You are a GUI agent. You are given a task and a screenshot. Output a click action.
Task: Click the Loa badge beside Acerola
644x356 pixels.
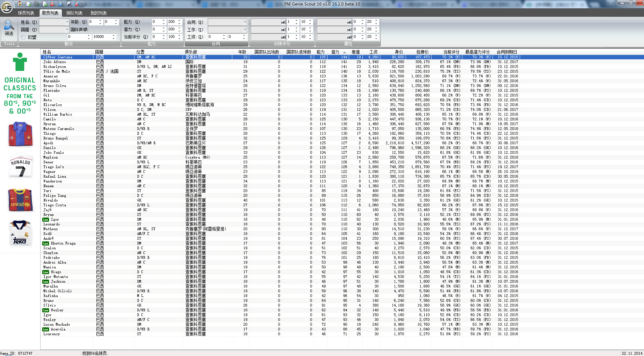coord(46,329)
